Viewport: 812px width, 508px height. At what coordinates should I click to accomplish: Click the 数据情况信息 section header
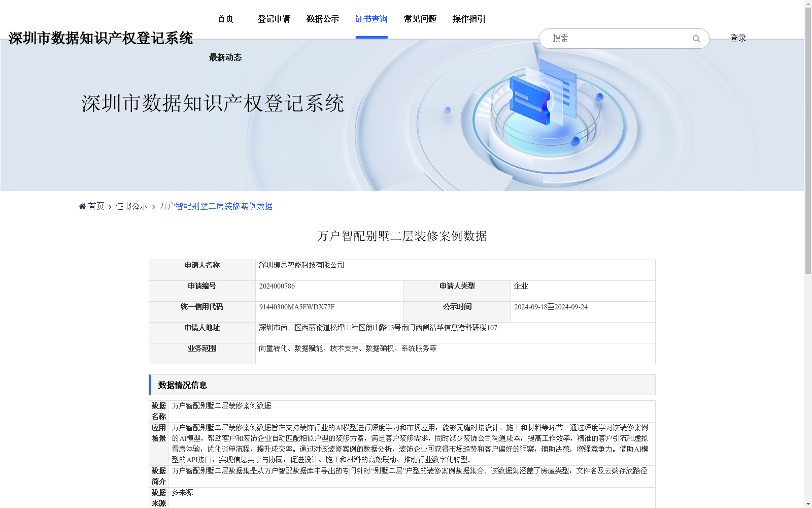[x=402, y=385]
